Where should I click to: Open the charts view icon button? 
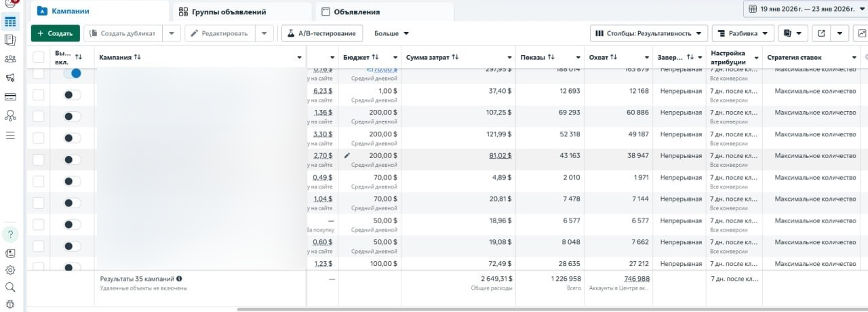point(861,33)
